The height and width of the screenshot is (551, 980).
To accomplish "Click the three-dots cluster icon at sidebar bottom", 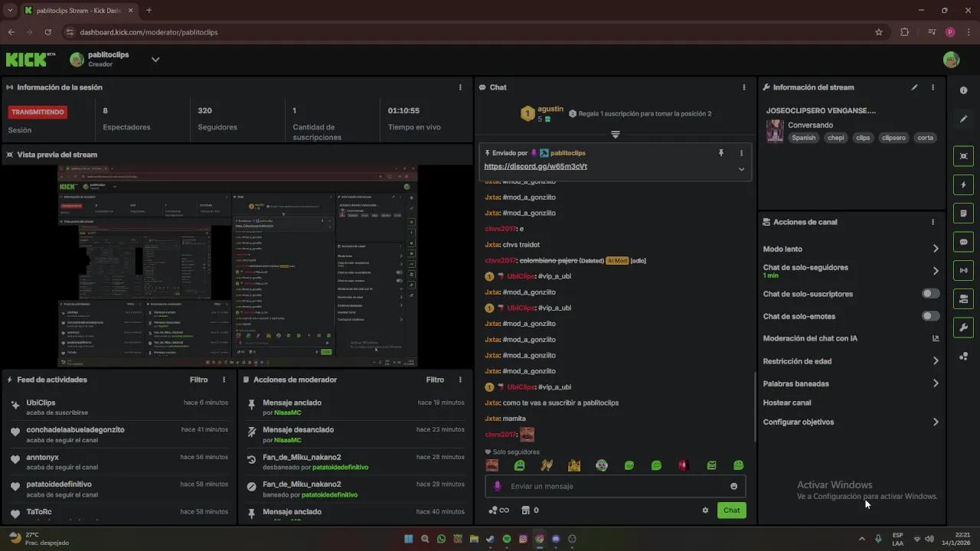I will pyautogui.click(x=963, y=357).
